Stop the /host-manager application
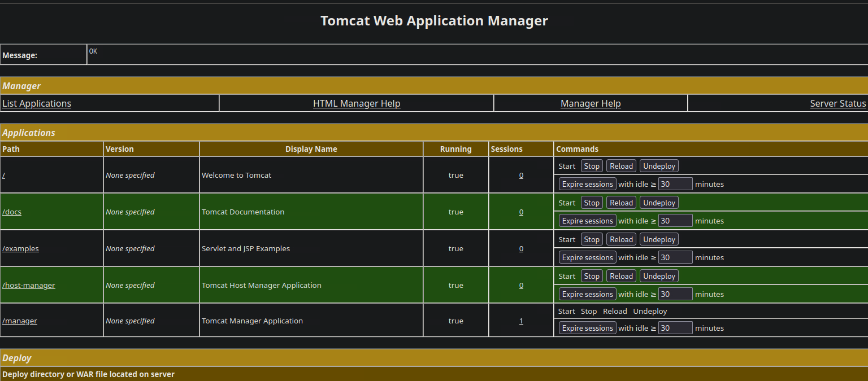868x381 pixels. pyautogui.click(x=592, y=276)
